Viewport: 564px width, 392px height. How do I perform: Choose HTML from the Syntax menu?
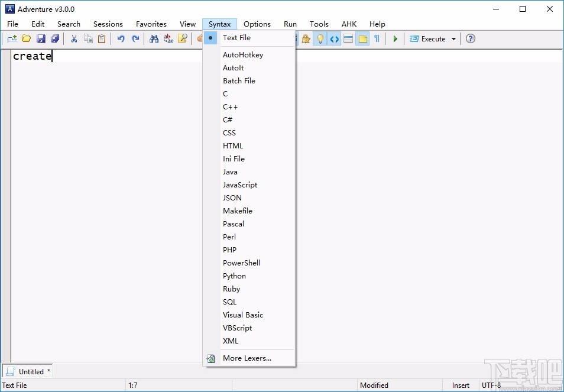[249, 145]
